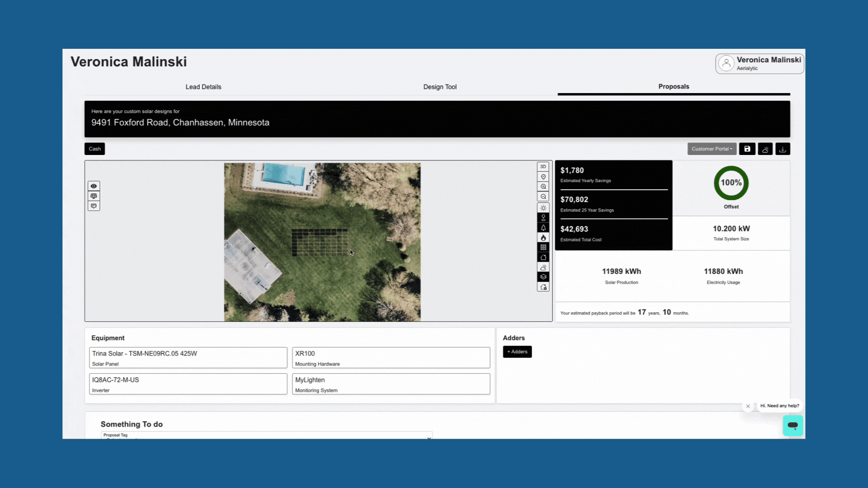Save the proposal with floppy disk icon
The width and height of the screenshot is (868, 488).
coord(747,149)
